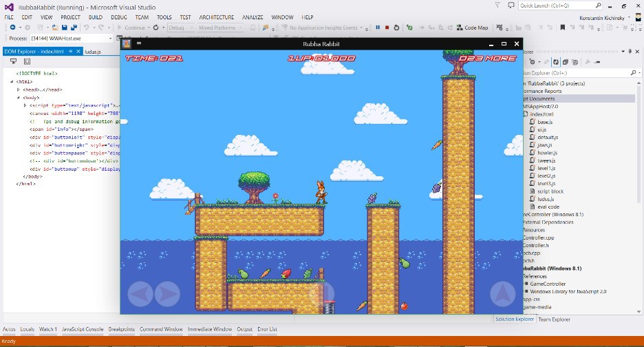Click down arrow of Solution Explorer scrollbar

638,312
